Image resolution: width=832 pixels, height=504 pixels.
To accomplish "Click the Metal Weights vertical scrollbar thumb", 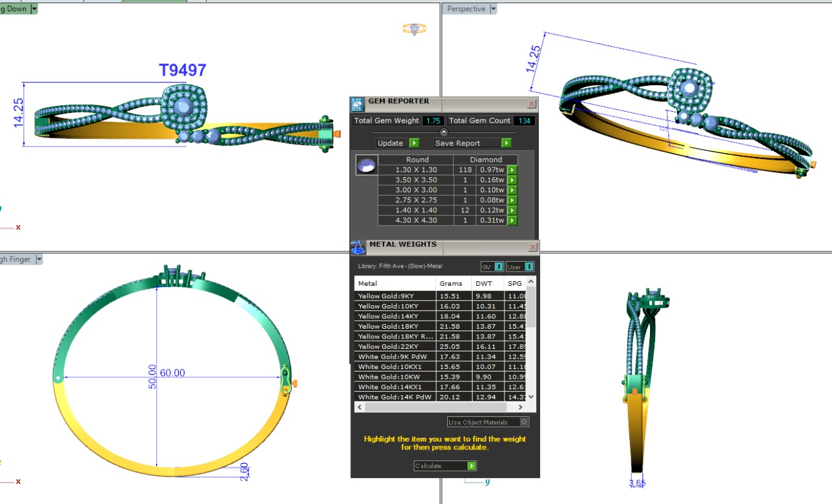I will click(x=531, y=307).
